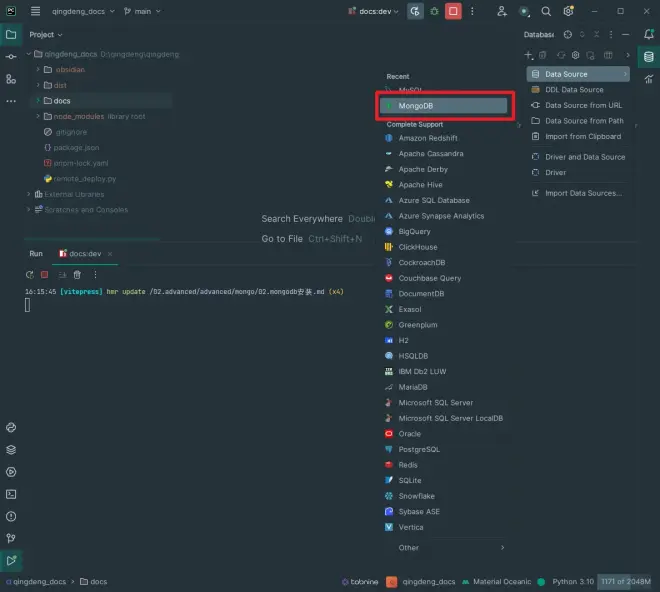
Task: Rerun process in Run panel
Action: click(29, 275)
